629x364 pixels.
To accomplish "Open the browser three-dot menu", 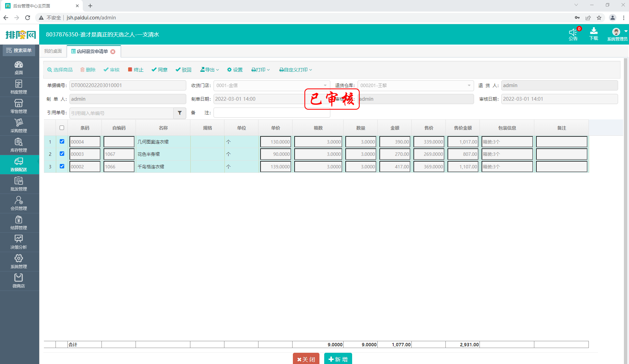I will (624, 18).
